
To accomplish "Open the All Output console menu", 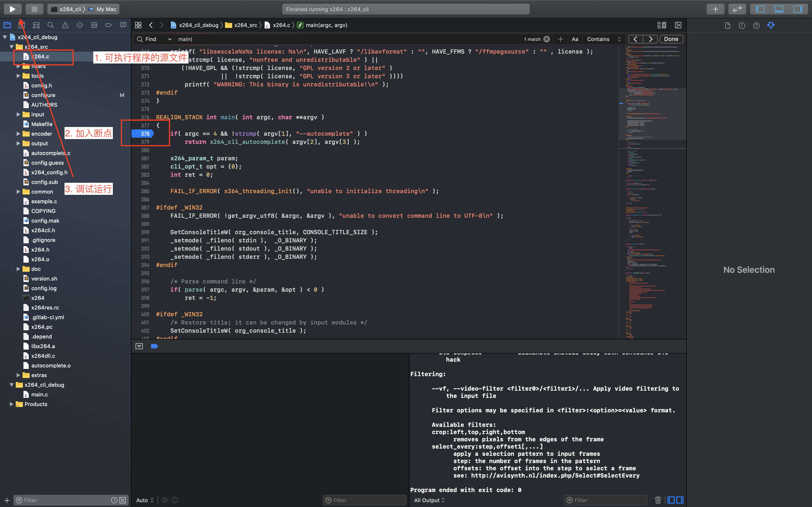I will click(429, 500).
